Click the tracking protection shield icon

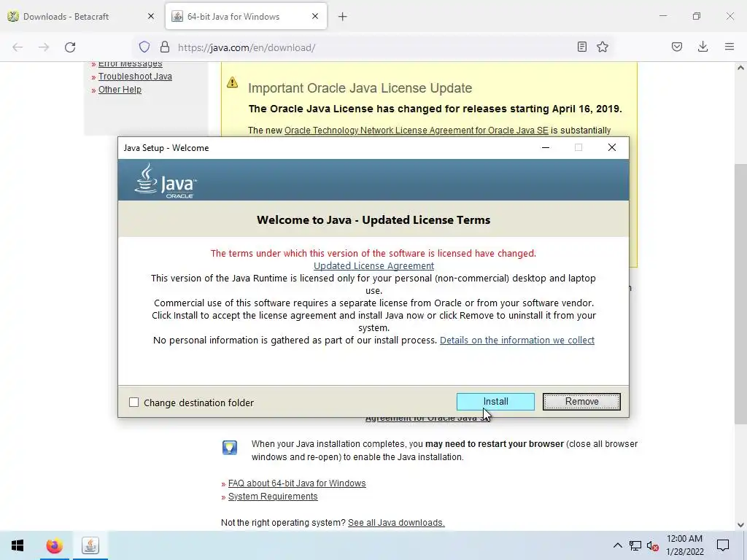coord(144,47)
